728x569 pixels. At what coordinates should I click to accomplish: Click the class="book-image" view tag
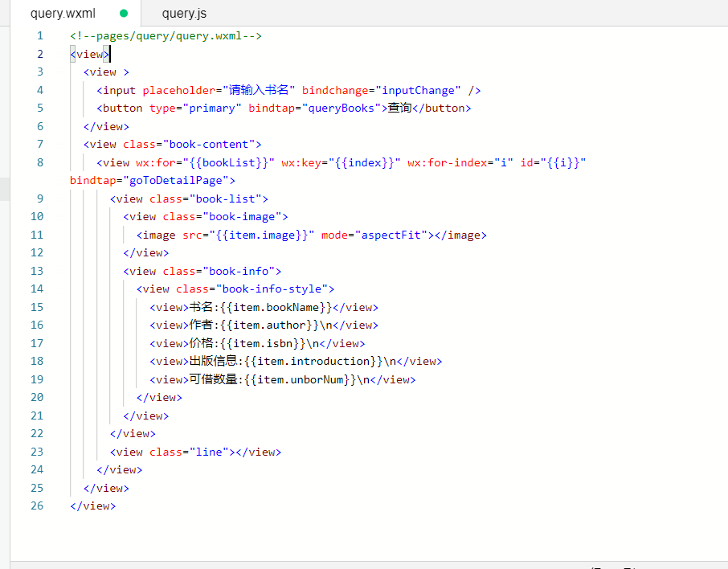pos(206,217)
